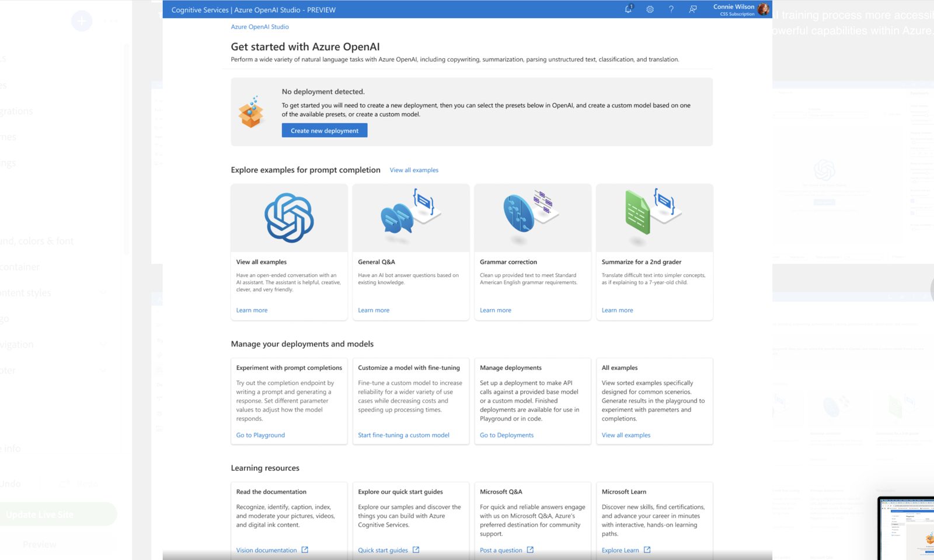Image resolution: width=934 pixels, height=560 pixels.
Task: Click Preview in the background editor sidebar
Action: 40,545
